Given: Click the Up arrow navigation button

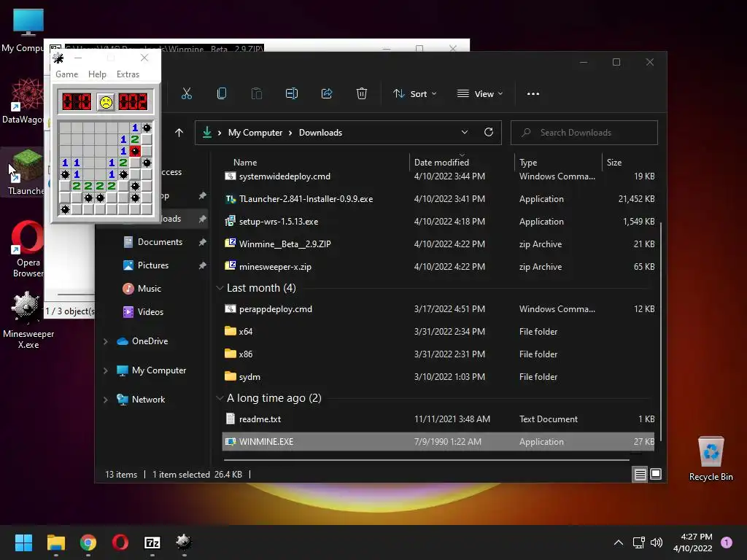Looking at the screenshot, I should point(179,133).
